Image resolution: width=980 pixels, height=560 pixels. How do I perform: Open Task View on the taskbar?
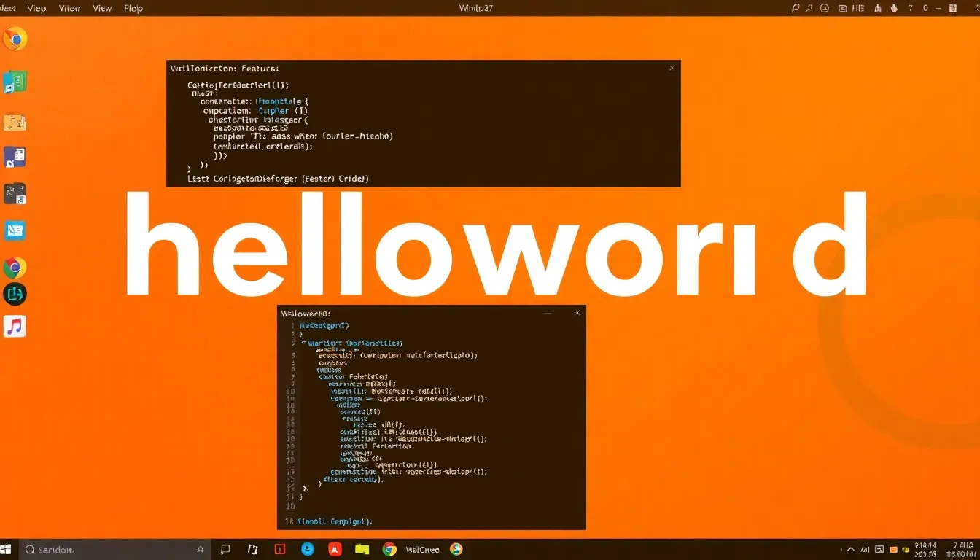226,550
